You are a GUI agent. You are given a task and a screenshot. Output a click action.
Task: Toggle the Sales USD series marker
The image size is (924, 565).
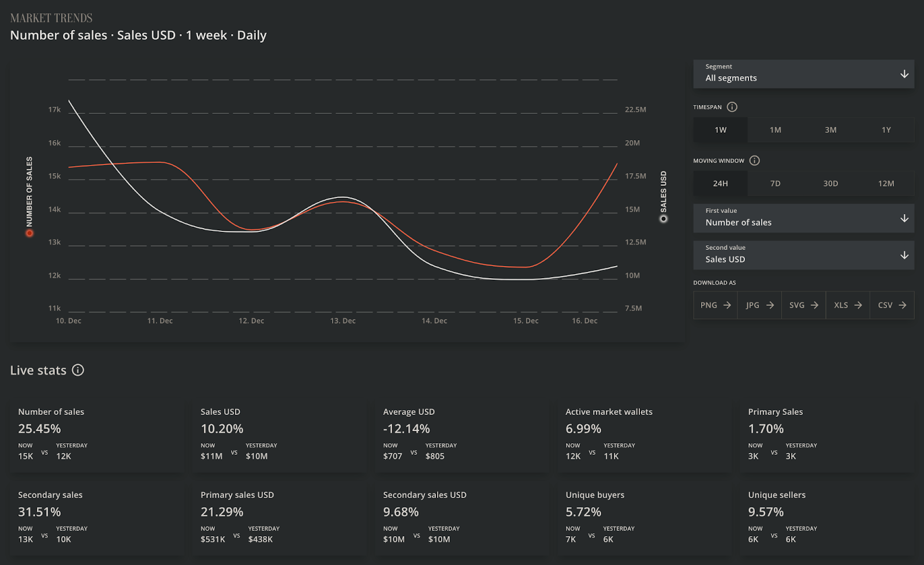coord(664,219)
